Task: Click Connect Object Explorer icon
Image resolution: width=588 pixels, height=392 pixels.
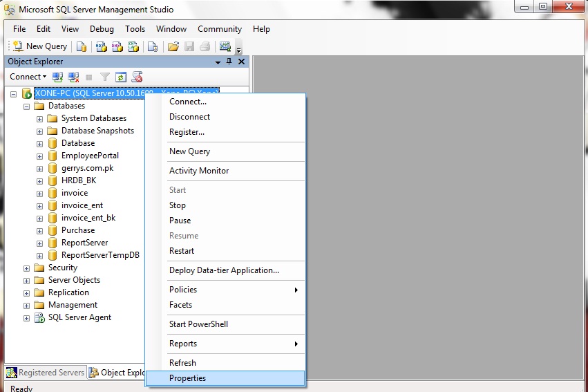Action: (x=57, y=77)
